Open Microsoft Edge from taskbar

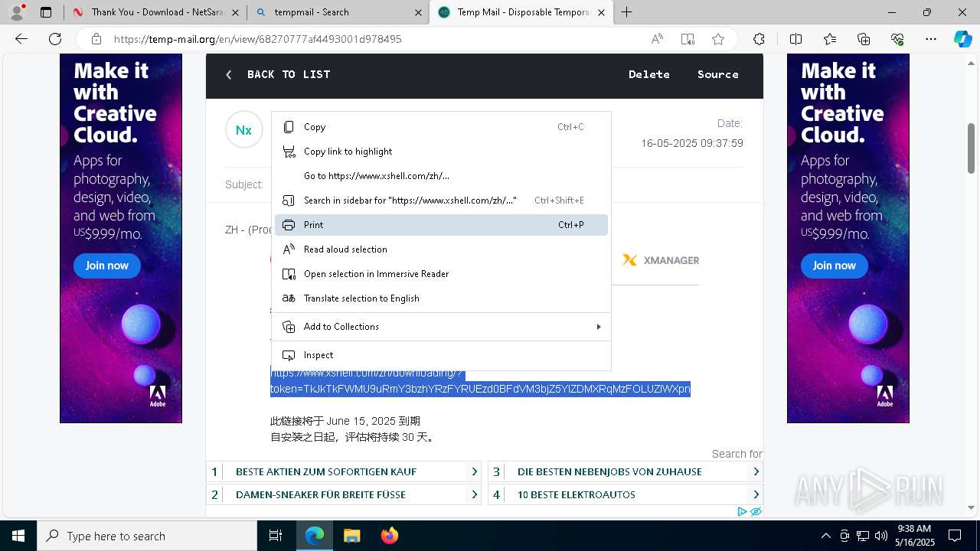click(x=315, y=536)
